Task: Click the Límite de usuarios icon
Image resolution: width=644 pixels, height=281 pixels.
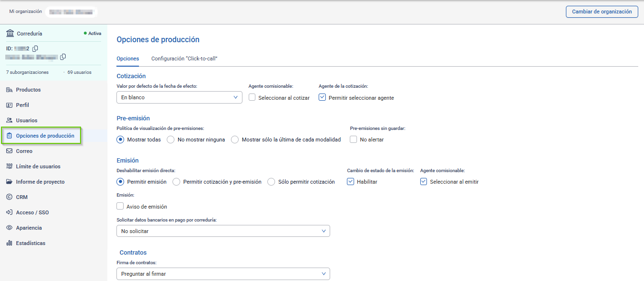Action: click(x=10, y=166)
